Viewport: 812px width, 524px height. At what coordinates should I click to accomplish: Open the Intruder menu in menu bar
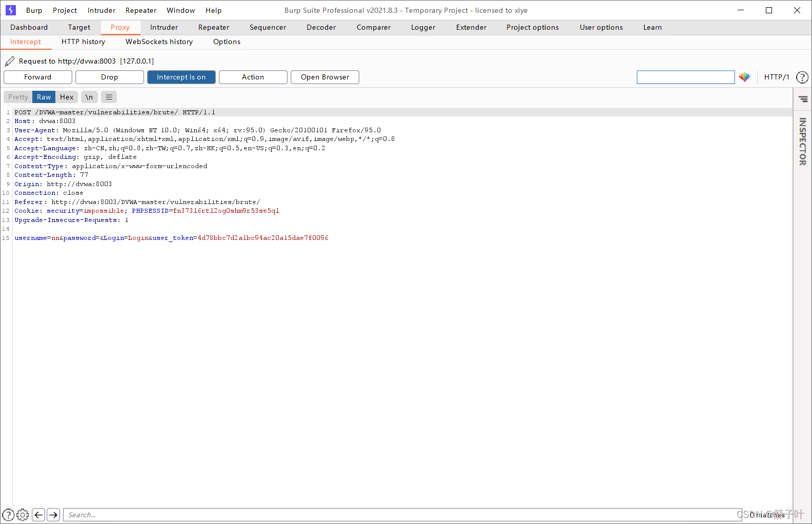[101, 10]
